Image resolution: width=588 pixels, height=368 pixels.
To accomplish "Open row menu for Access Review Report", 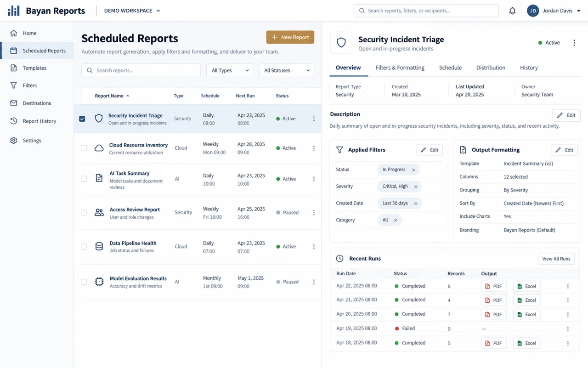I will coord(314,213).
